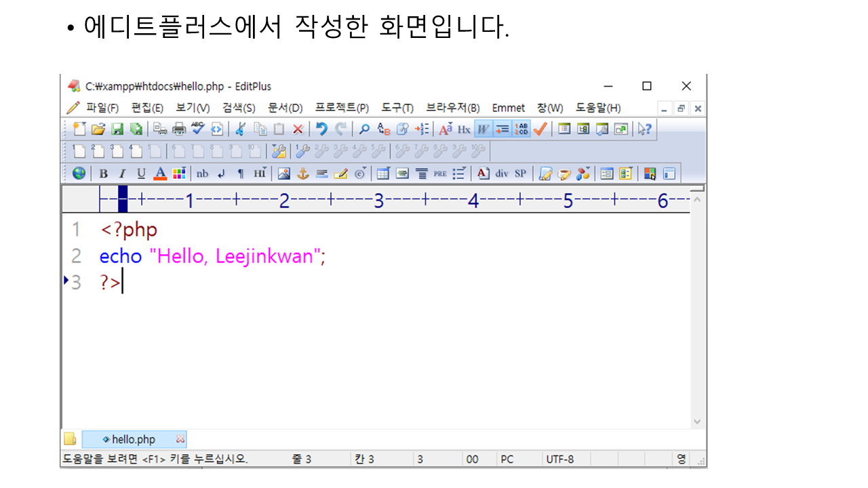Image resolution: width=868 pixels, height=488 pixels.
Task: Open a file with the folder icon
Action: (x=98, y=129)
